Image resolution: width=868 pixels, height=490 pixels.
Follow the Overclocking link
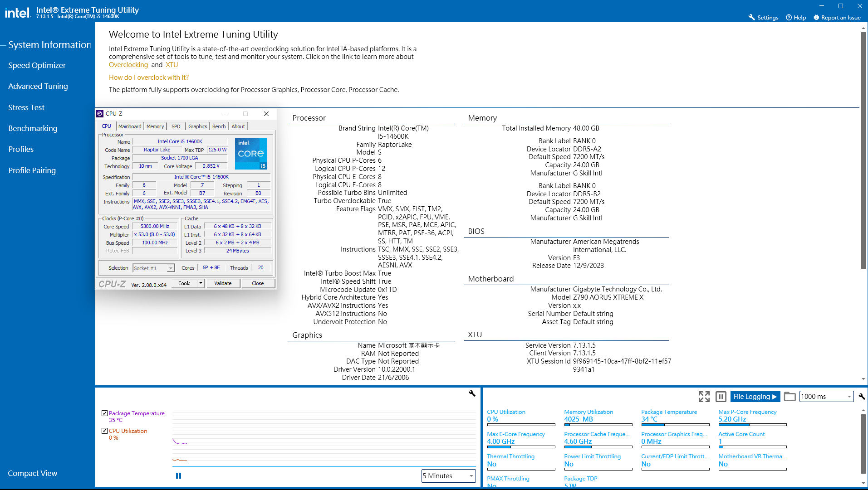[x=128, y=65]
